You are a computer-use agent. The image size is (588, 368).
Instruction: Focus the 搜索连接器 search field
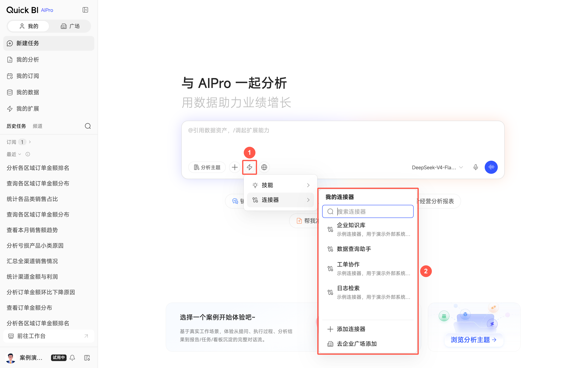pos(368,212)
